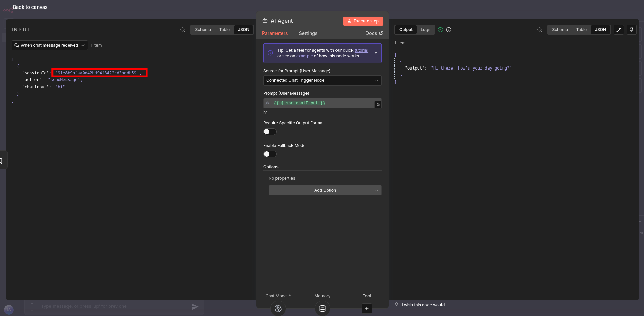Expand Source for Prompt dropdown
Viewport: 644px width, 316px height.
[x=323, y=80]
